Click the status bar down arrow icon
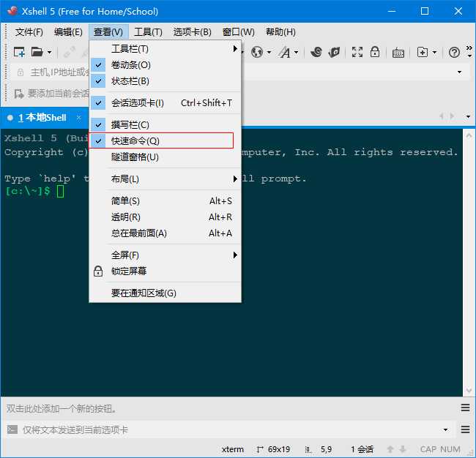This screenshot has width=476, height=458. point(403,449)
